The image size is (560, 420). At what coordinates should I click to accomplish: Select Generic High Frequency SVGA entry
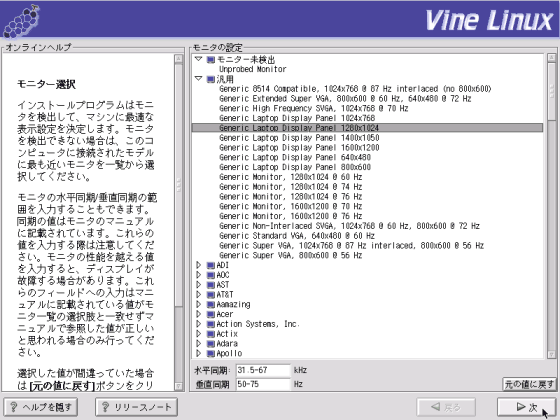314,108
